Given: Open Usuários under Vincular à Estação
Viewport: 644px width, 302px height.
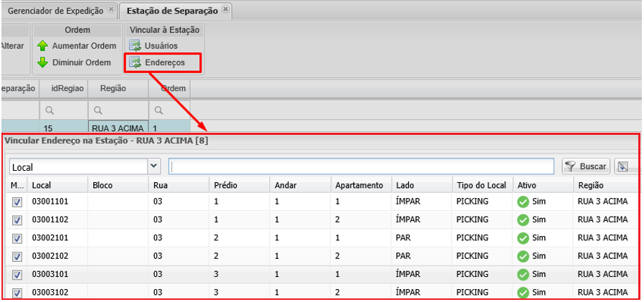Looking at the screenshot, I should tap(161, 46).
